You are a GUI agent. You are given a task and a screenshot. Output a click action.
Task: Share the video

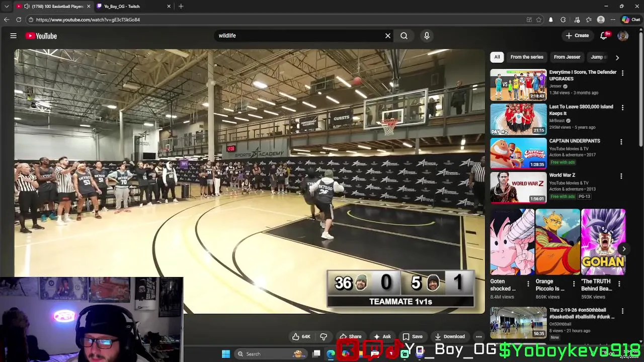click(350, 337)
